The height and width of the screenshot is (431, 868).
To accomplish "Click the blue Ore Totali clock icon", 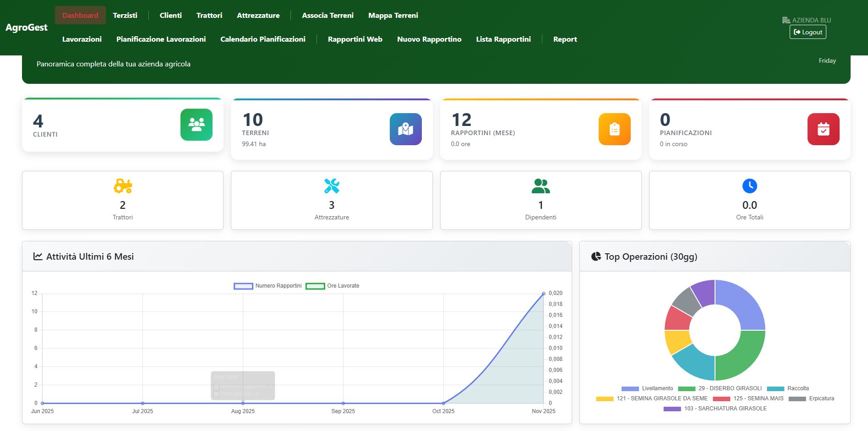I will (x=749, y=186).
